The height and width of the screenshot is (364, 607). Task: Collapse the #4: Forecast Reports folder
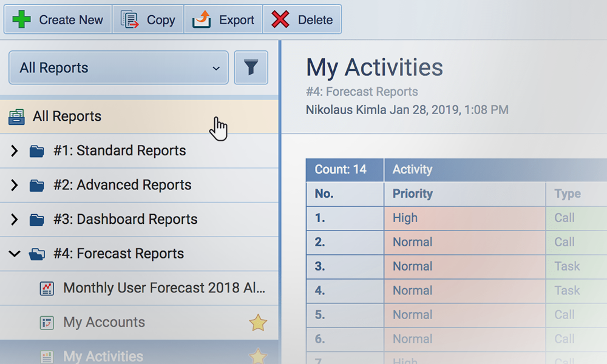point(15,254)
